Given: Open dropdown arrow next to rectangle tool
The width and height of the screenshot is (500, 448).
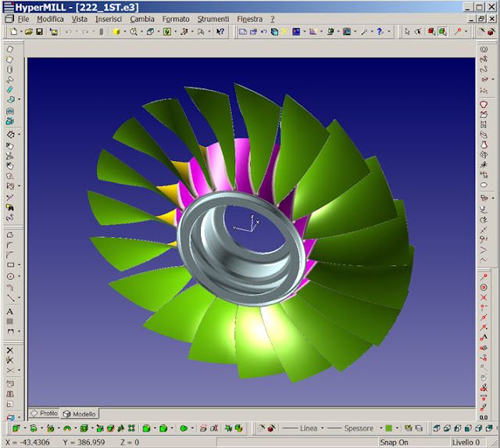Looking at the screenshot, I should 19,265.
